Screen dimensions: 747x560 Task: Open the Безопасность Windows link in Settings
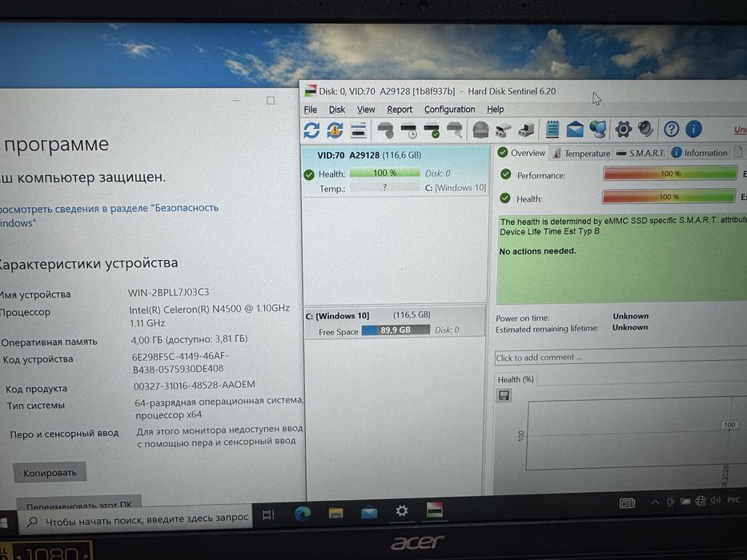click(x=109, y=214)
